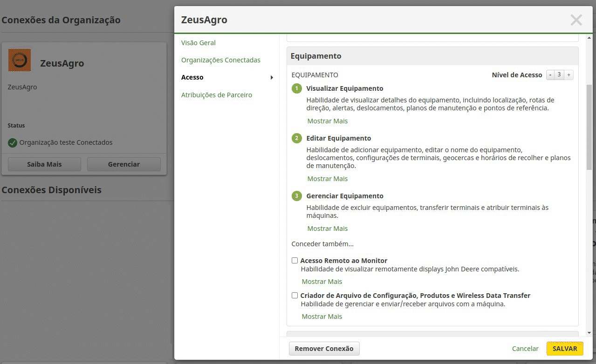596x364 pixels.
Task: Open the Visão Geral section
Action: coord(199,43)
